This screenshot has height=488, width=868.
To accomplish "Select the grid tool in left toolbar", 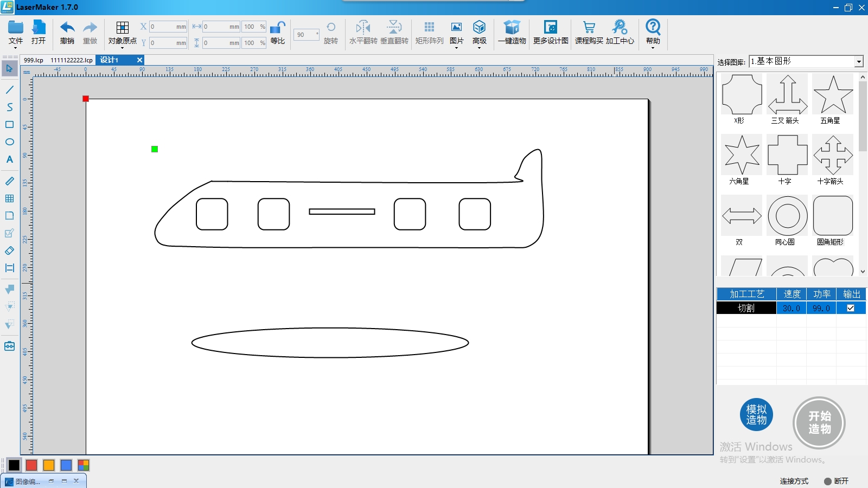I will (9, 198).
